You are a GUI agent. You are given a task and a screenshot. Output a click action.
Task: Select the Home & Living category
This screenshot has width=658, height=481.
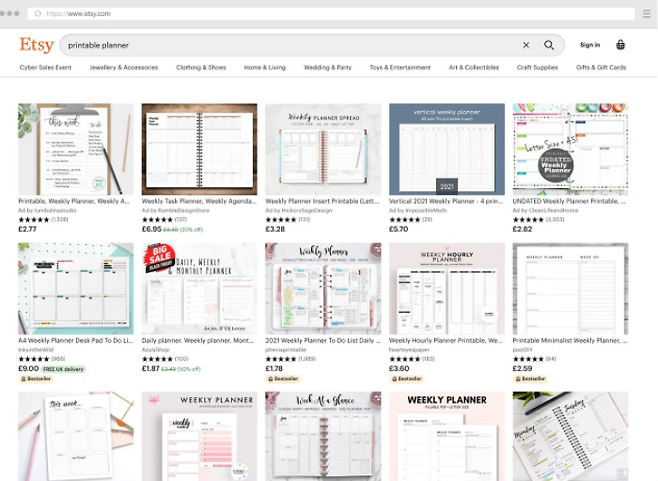click(265, 68)
